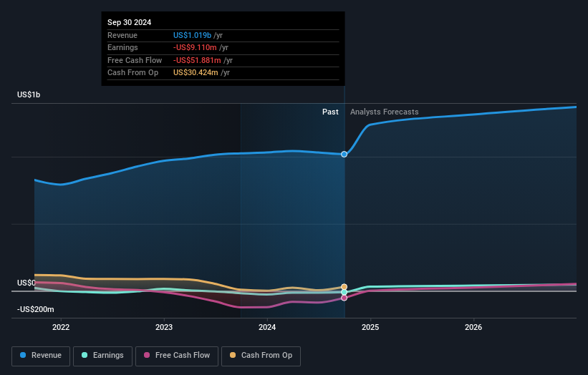Click the orange Cash From Op data point

(x=344, y=287)
